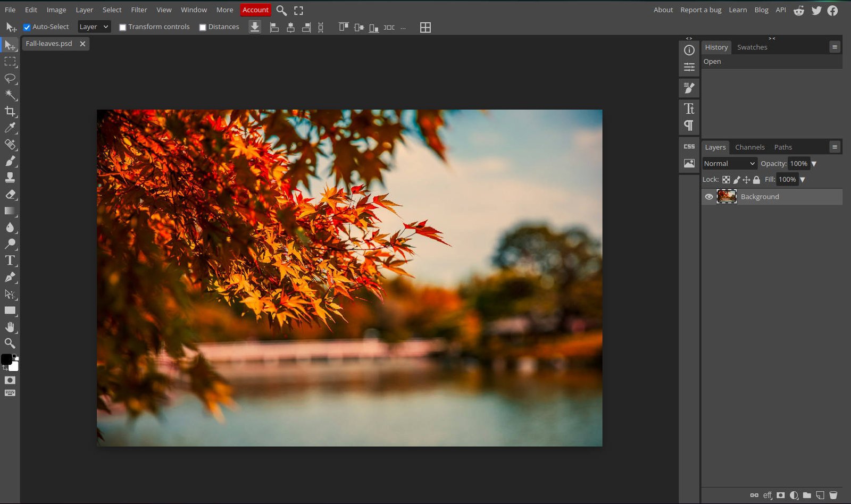Screen dimensions: 851x504
Task: Enable Transform controls checkbox
Action: [123, 27]
